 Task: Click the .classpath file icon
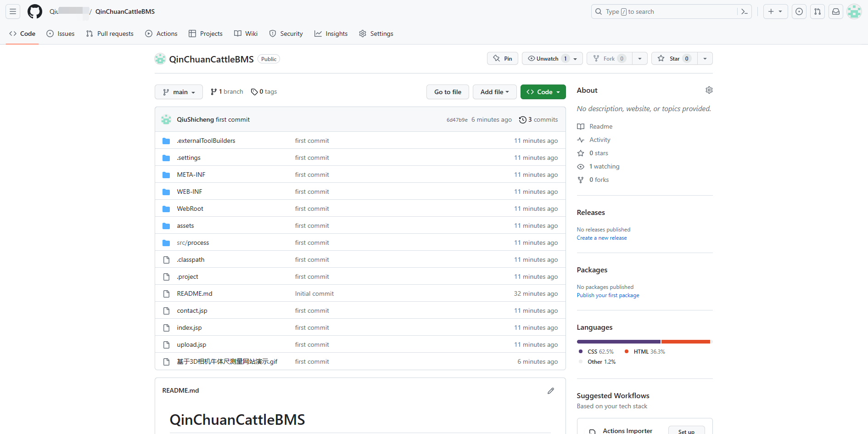point(166,260)
